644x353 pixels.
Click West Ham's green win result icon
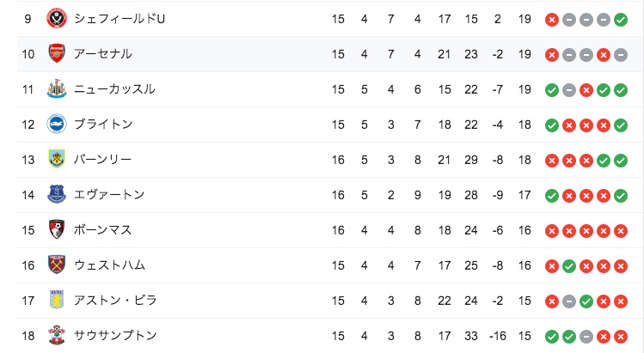569,266
